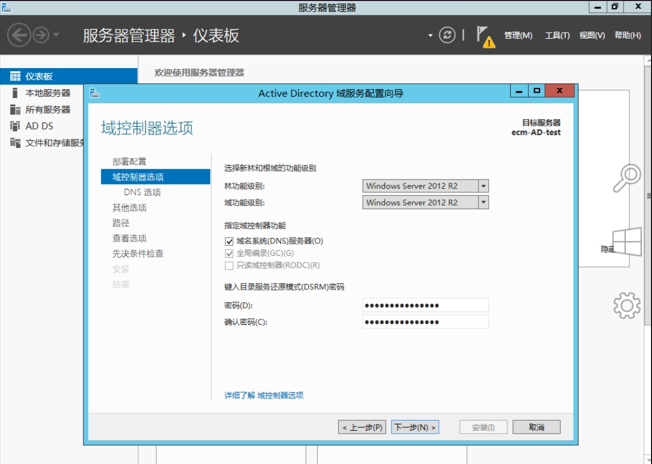Click the forward navigation arrow in Server Manager
The image size is (652, 464).
tap(41, 35)
